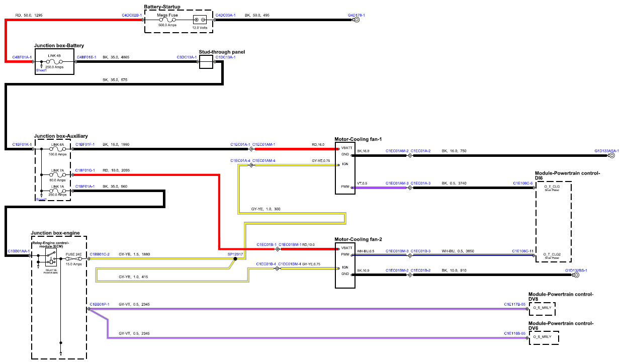
Task: Click the IGN pin on Motor-Cooling fan-2
Action: [344, 267]
